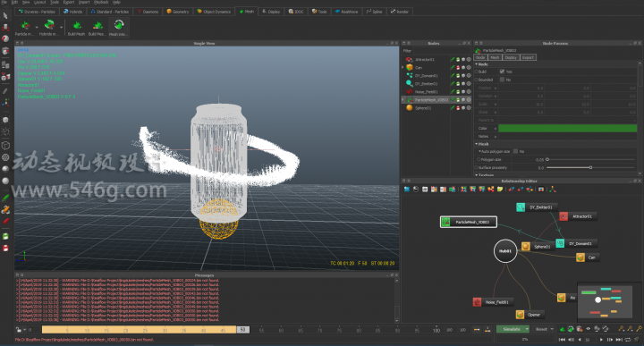
Task: Collapse the Mesh section in Node Params
Action: (x=477, y=144)
